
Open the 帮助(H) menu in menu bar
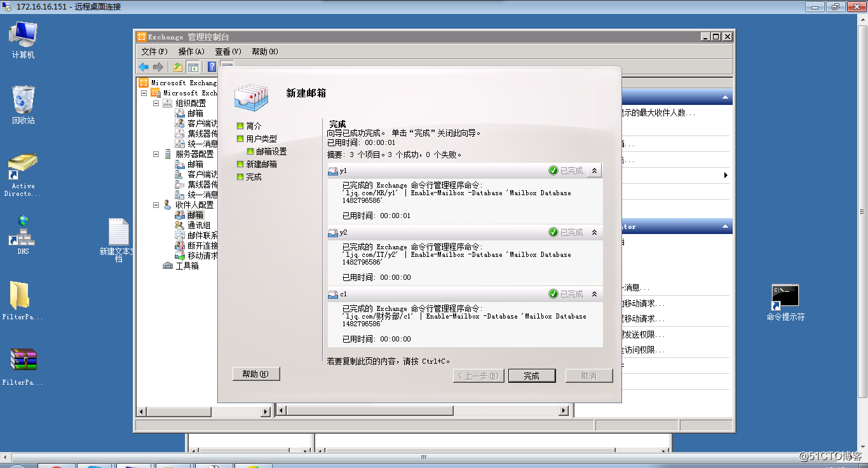pyautogui.click(x=265, y=52)
